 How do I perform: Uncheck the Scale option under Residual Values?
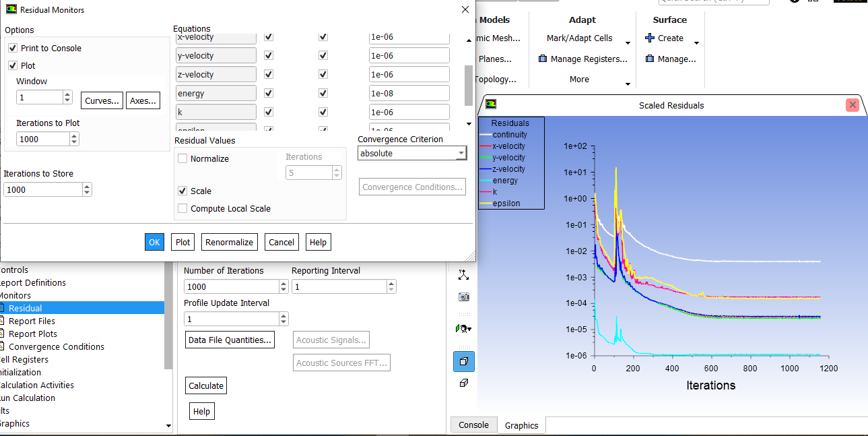pos(182,191)
